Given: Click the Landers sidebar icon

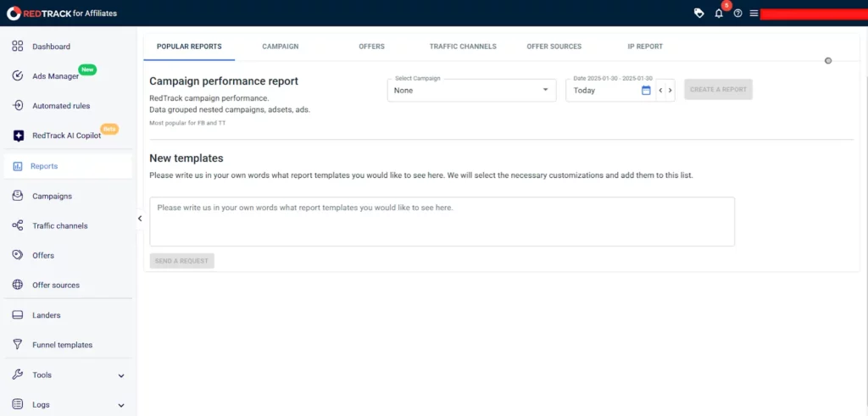Looking at the screenshot, I should coord(18,315).
